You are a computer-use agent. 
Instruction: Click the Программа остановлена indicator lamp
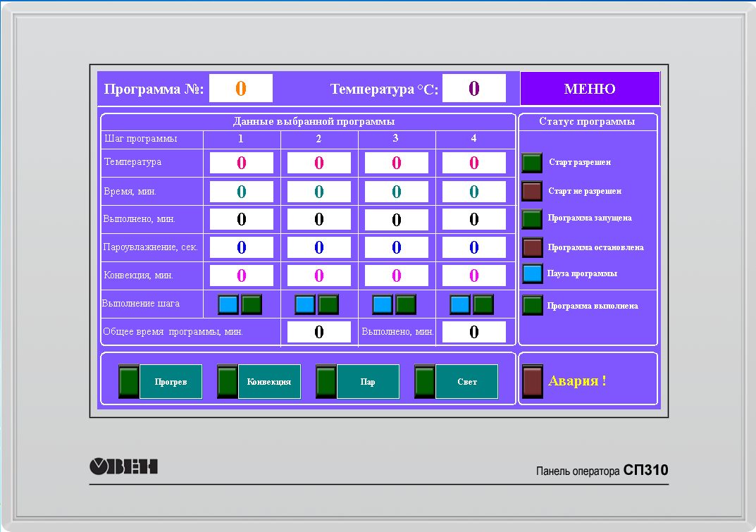532,247
